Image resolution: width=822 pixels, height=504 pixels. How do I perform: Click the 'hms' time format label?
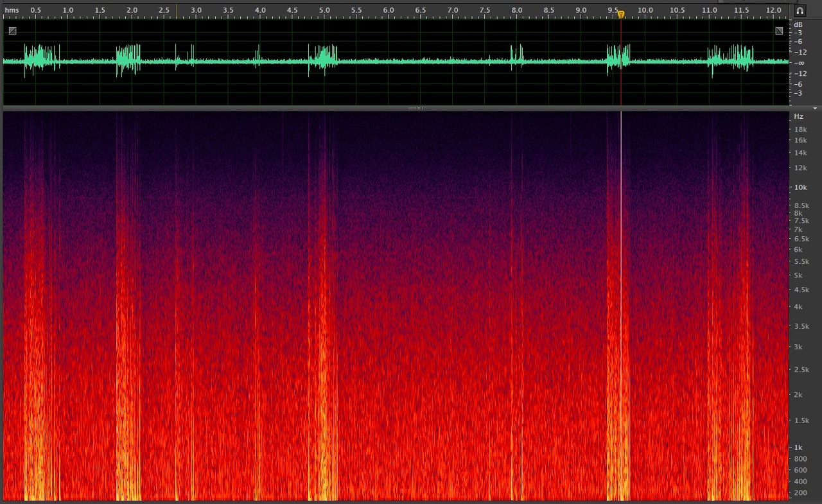click(x=12, y=11)
